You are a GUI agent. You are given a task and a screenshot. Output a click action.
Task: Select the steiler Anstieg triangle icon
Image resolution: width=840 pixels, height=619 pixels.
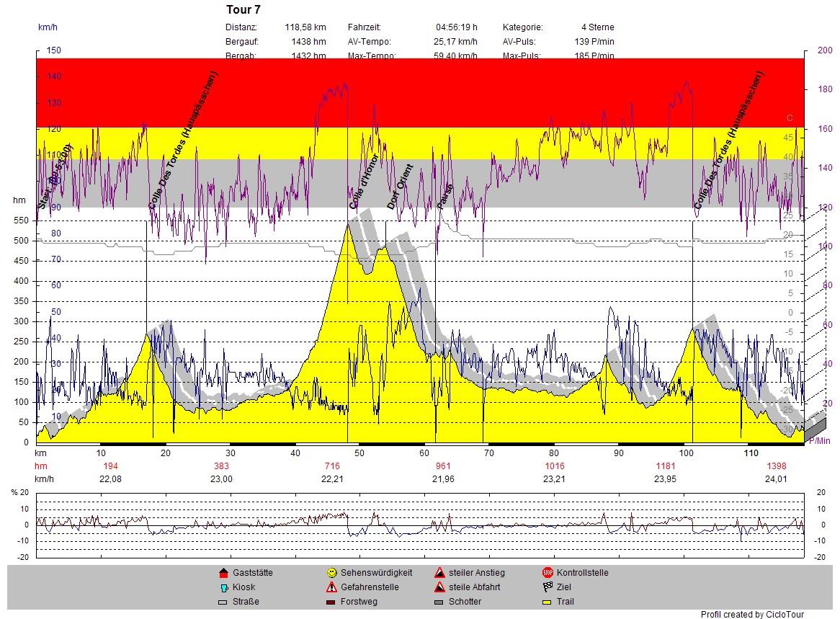pyautogui.click(x=439, y=573)
